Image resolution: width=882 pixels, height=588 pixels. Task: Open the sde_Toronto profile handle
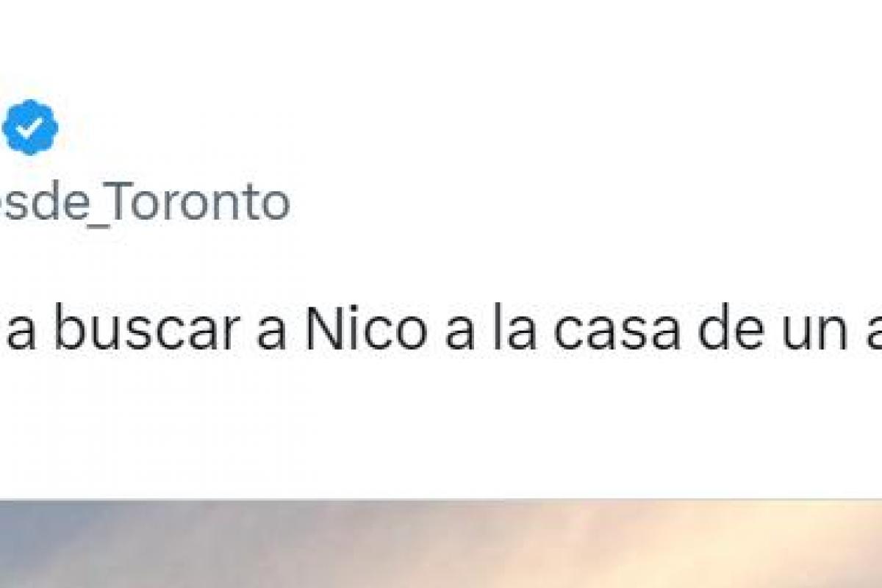pyautogui.click(x=145, y=203)
